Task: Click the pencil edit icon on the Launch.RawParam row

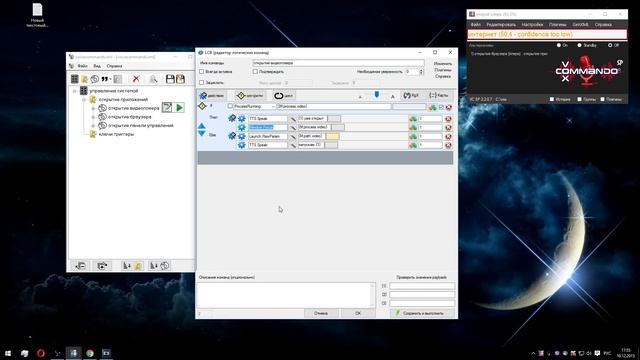Action: click(293, 136)
